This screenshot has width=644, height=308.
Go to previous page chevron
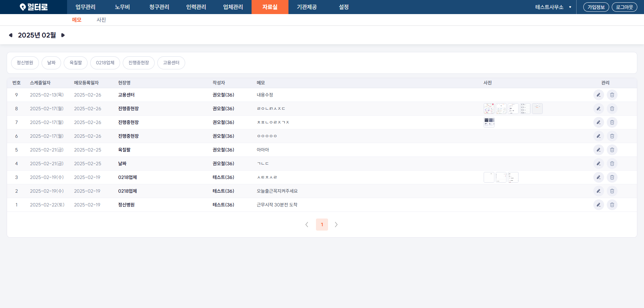click(307, 225)
